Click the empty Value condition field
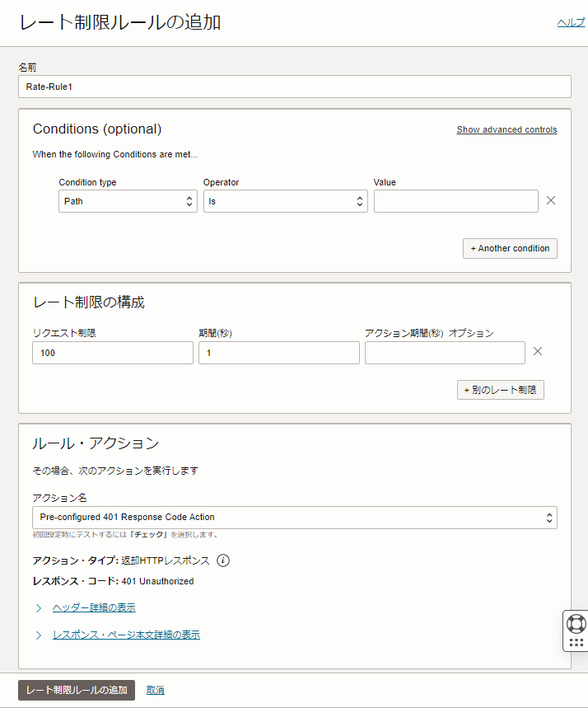This screenshot has height=708, width=588. [455, 200]
